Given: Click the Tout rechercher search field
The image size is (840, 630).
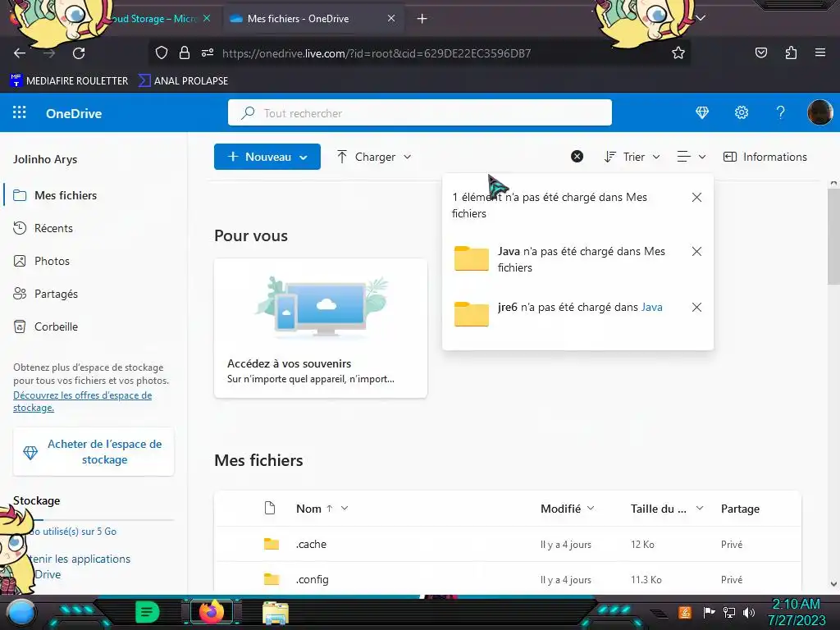Looking at the screenshot, I should pos(419,112).
